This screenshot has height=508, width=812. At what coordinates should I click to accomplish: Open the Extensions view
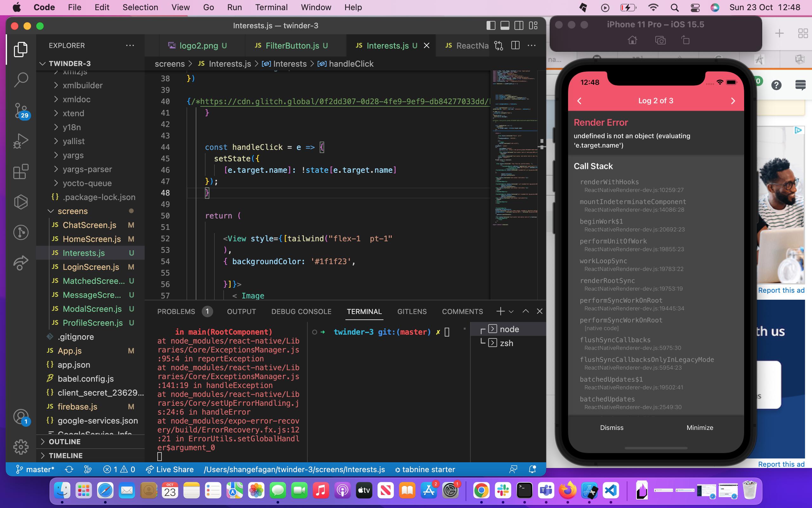(21, 171)
